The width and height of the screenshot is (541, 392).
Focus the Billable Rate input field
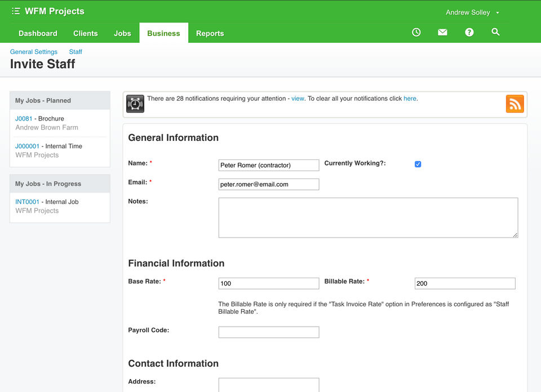click(464, 283)
